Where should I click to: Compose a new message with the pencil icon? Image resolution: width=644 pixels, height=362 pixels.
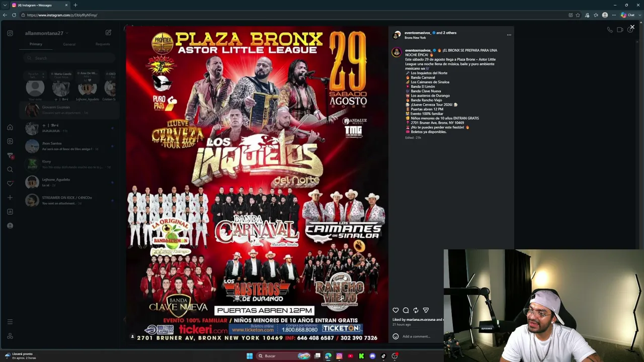[x=108, y=33]
